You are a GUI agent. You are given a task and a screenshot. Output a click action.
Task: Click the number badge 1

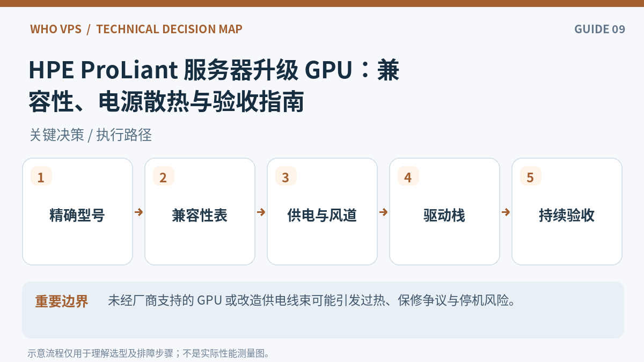click(41, 176)
